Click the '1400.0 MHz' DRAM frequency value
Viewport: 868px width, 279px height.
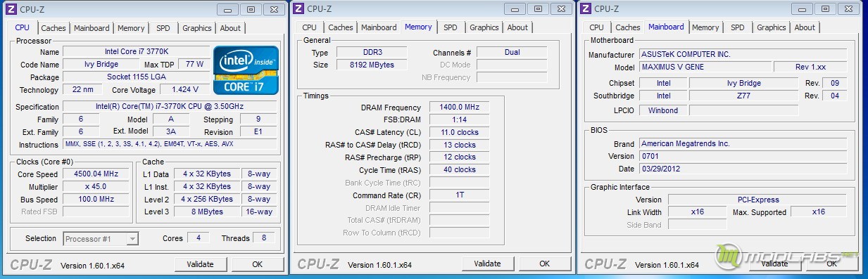(459, 108)
